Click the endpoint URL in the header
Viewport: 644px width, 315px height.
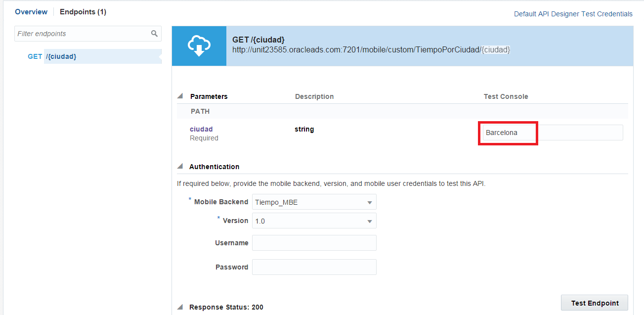(371, 50)
